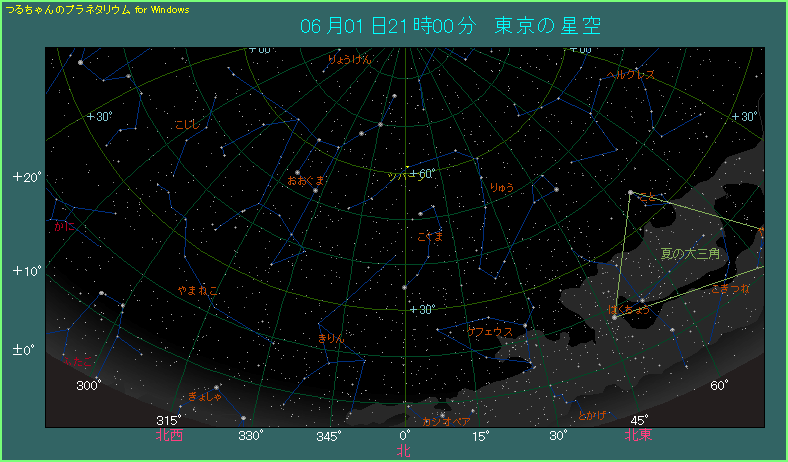Select the 北 direction label at the bottom
788x462 pixels.
(403, 451)
